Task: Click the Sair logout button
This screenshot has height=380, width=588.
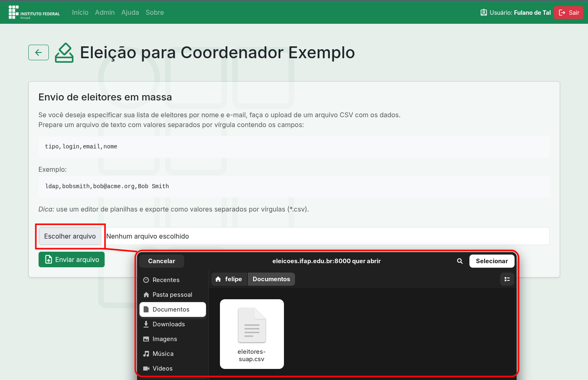Action: tap(568, 13)
